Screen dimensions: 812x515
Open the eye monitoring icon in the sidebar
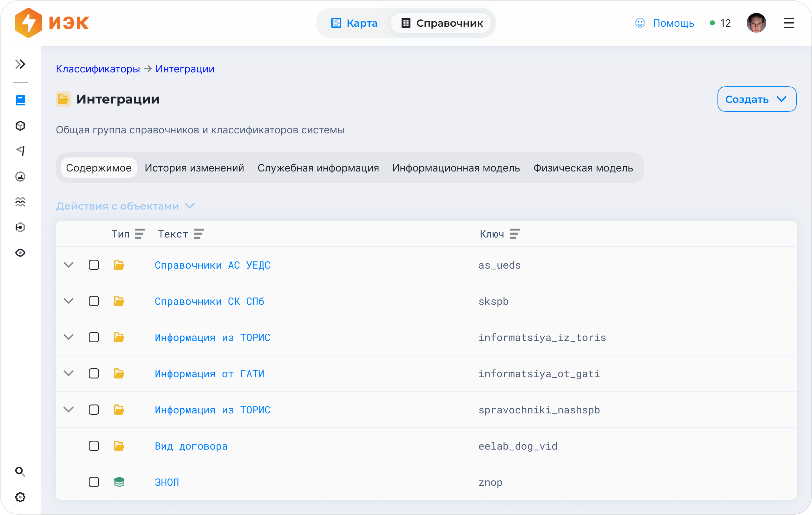20,252
